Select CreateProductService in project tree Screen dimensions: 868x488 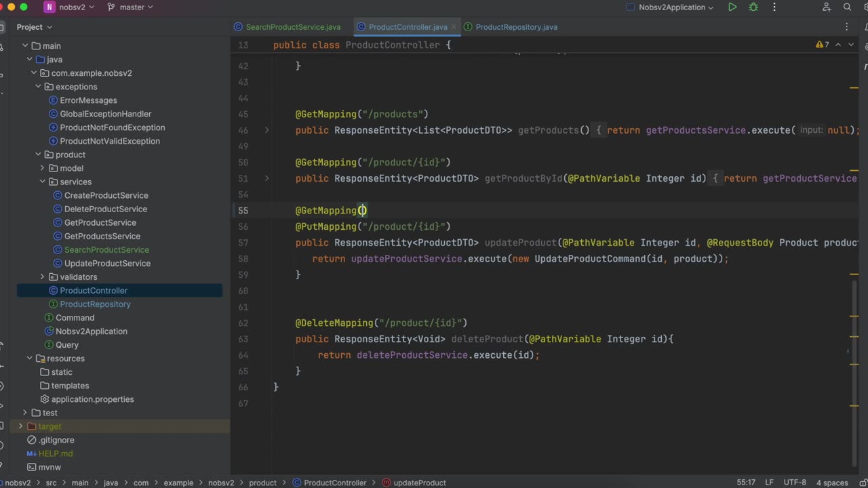pos(106,195)
